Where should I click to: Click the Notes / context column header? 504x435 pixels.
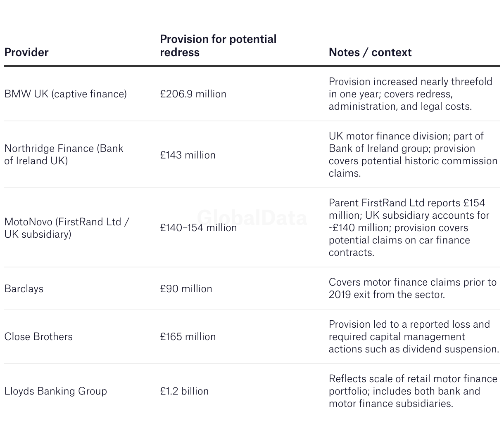coord(370,52)
